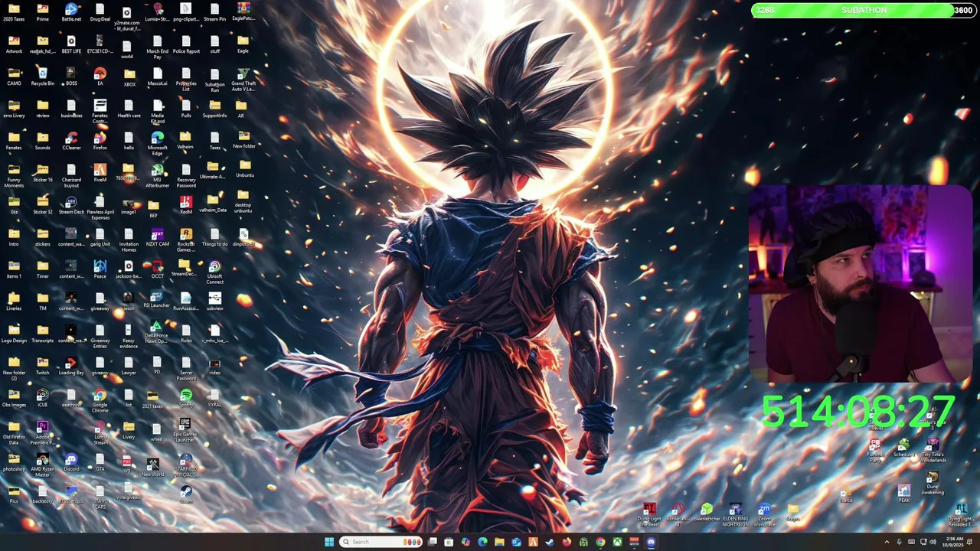Screen dimensions: 980x551
Task: Open the Xbox app on the taskbar
Action: tap(617, 542)
